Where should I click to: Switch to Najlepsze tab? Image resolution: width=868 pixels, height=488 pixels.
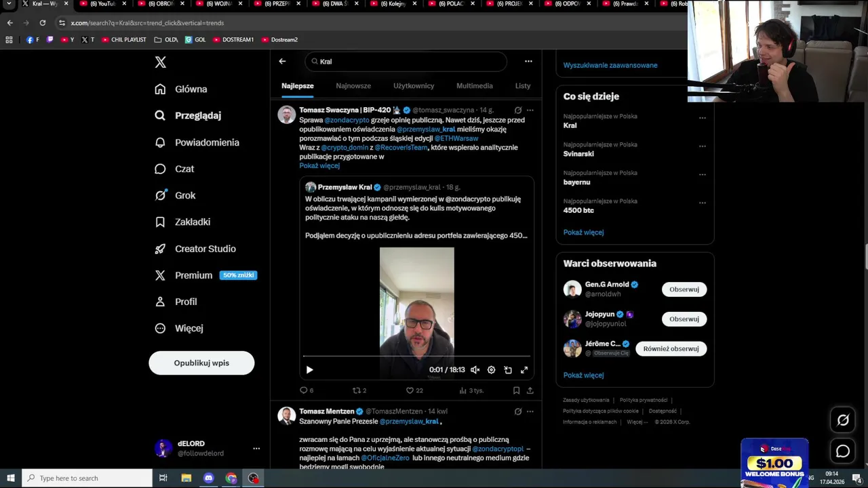point(298,86)
